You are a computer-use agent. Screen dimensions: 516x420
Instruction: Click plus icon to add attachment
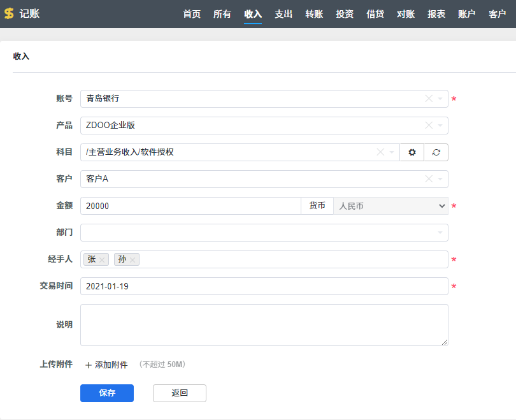tap(88, 365)
